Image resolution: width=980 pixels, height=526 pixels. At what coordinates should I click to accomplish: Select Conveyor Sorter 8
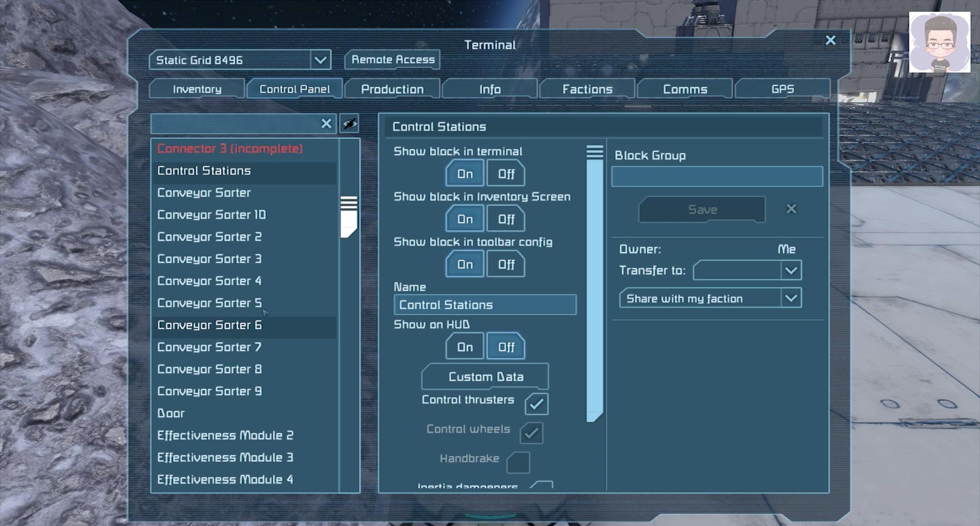(244, 369)
